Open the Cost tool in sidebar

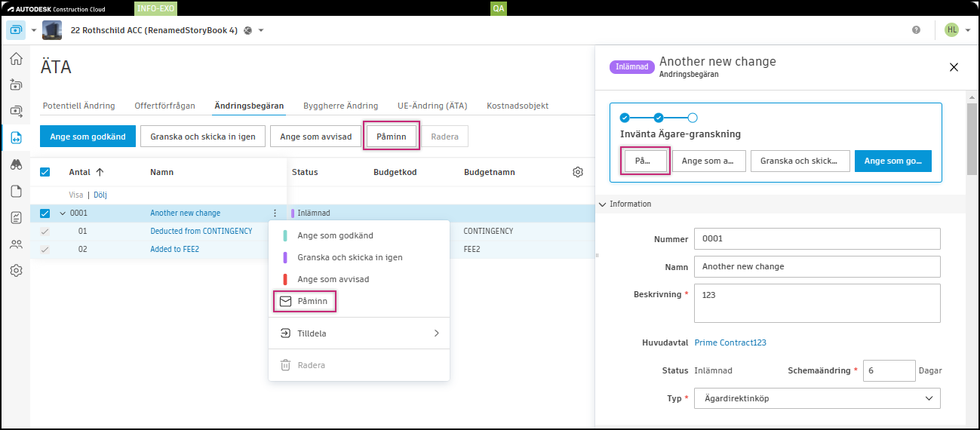coord(16,112)
